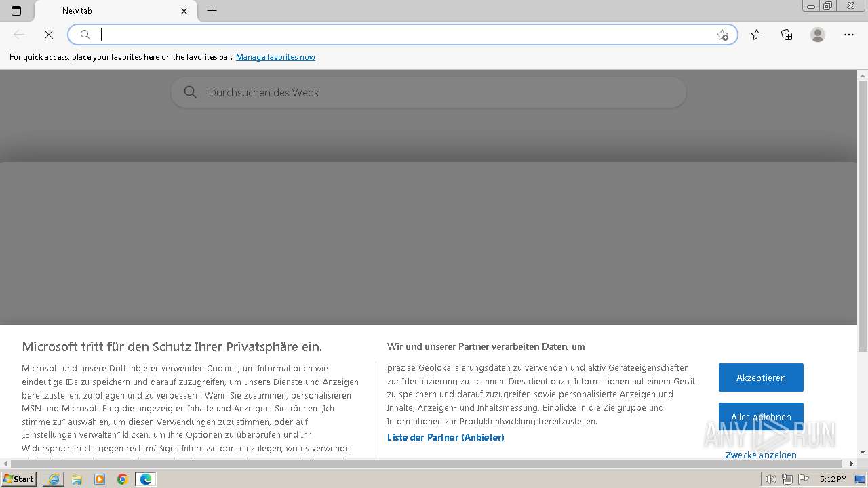Click into the address bar field
The image size is (868, 488).
click(403, 35)
